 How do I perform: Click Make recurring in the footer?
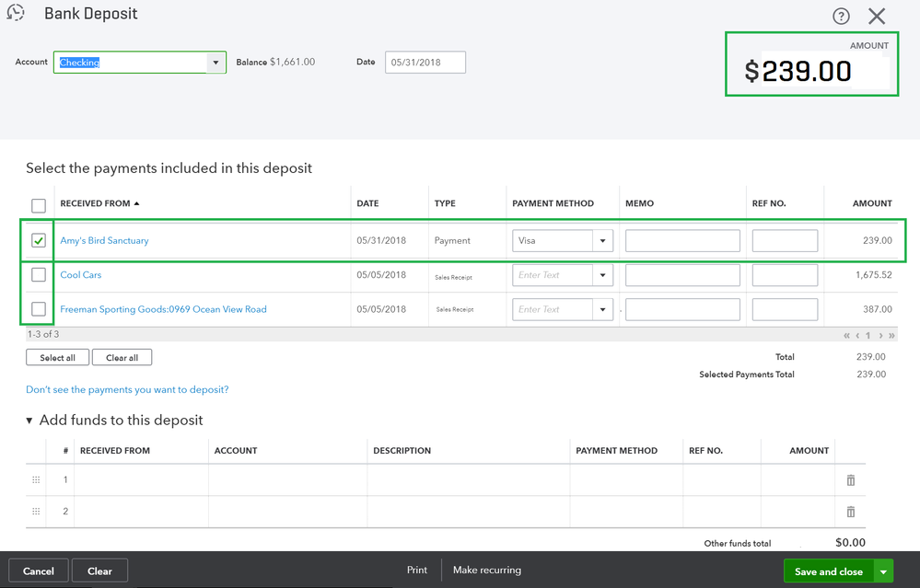tap(486, 570)
